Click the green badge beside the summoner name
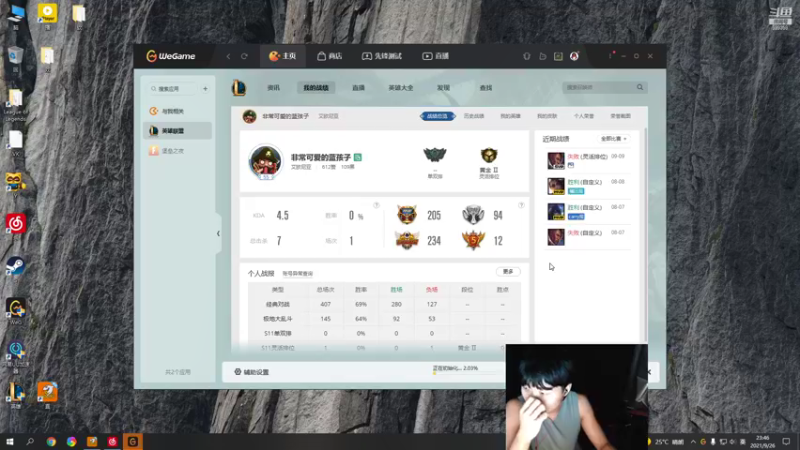Image resolution: width=800 pixels, height=450 pixels. 358,157
